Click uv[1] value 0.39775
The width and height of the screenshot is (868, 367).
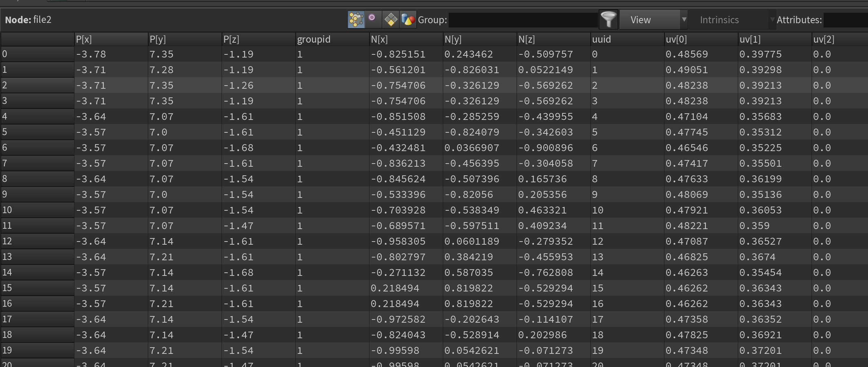tap(761, 54)
